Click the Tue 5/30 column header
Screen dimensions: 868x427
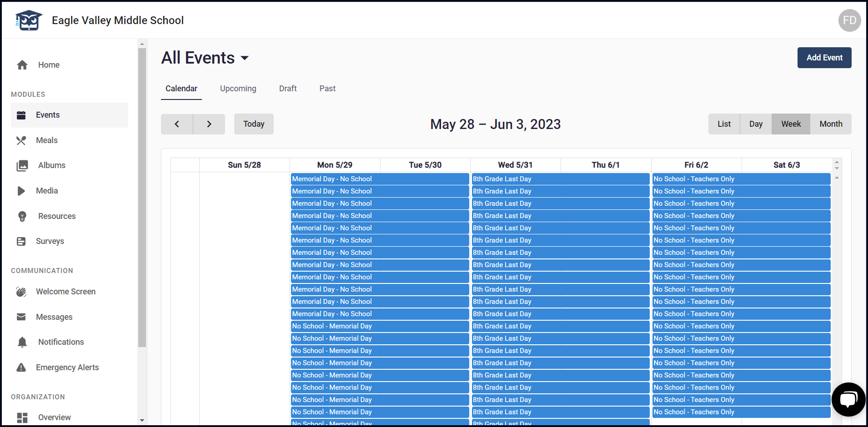(425, 165)
